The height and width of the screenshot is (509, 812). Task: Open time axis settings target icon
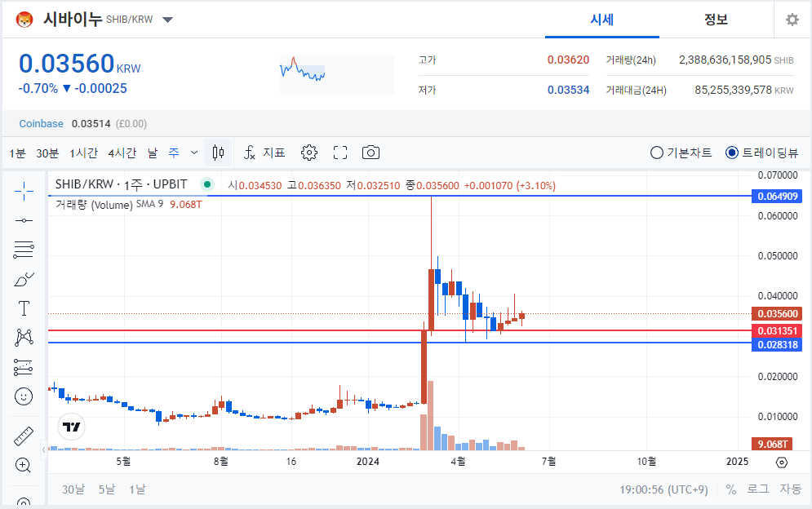782,463
